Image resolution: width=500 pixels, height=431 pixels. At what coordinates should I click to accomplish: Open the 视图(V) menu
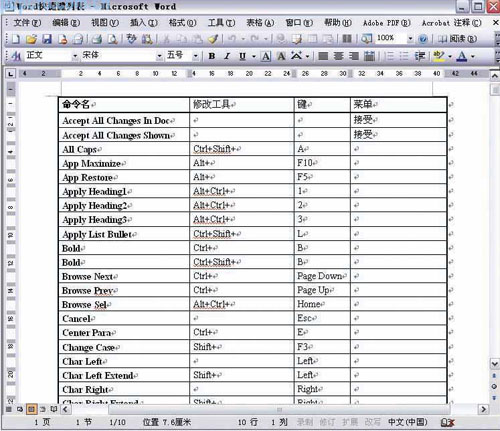[105, 23]
